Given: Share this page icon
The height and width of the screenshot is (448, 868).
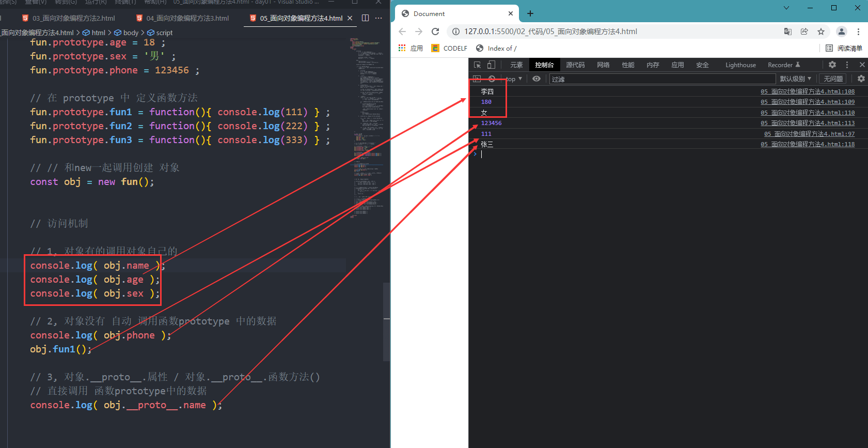Looking at the screenshot, I should tap(804, 32).
